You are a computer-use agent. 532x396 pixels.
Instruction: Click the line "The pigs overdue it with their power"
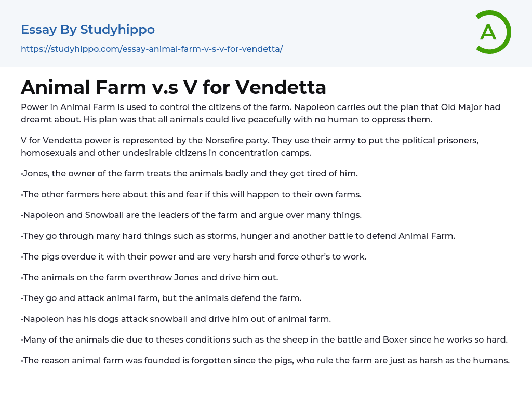click(193, 256)
